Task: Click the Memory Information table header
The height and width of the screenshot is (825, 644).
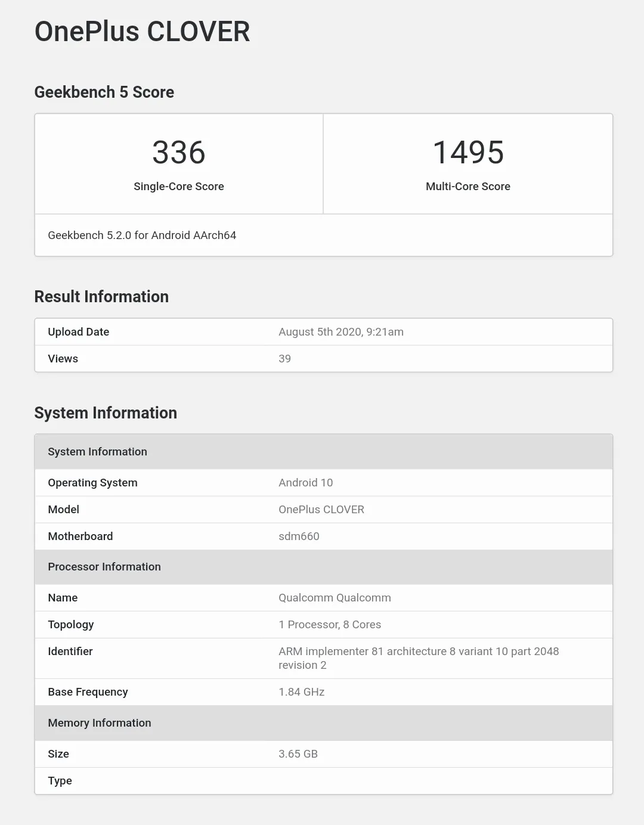Action: 324,723
